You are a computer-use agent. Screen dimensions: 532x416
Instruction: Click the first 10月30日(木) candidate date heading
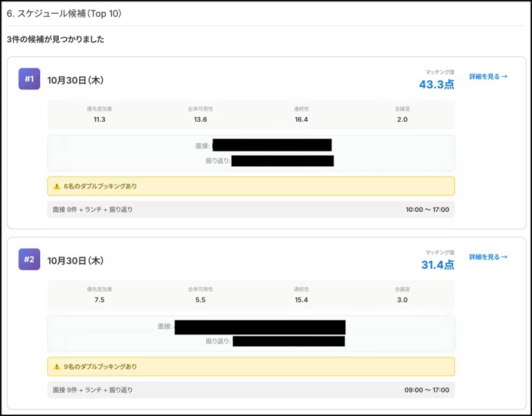click(75, 80)
